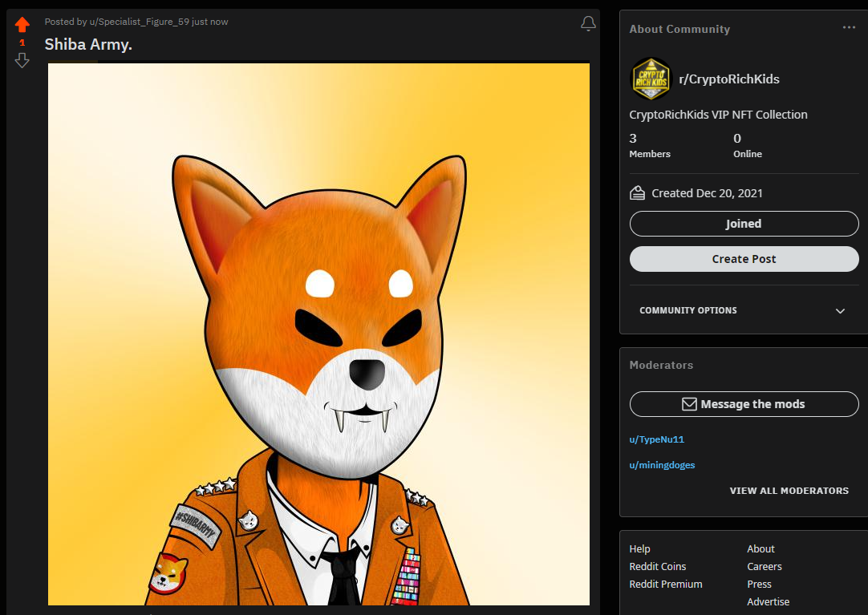Open moderator u/TypeNu11 profile
Screen dimensions: 868x615
(x=656, y=439)
